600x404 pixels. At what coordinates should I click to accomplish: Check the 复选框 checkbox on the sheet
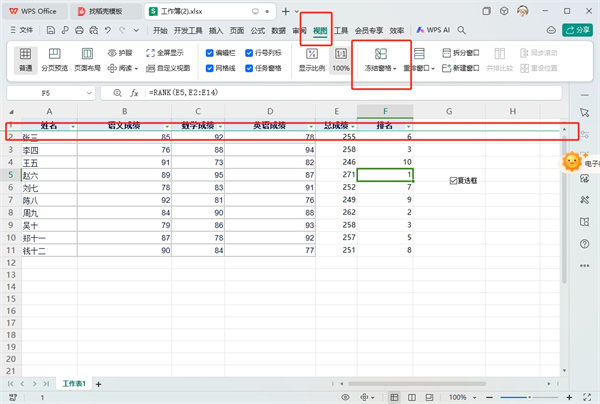tap(453, 181)
